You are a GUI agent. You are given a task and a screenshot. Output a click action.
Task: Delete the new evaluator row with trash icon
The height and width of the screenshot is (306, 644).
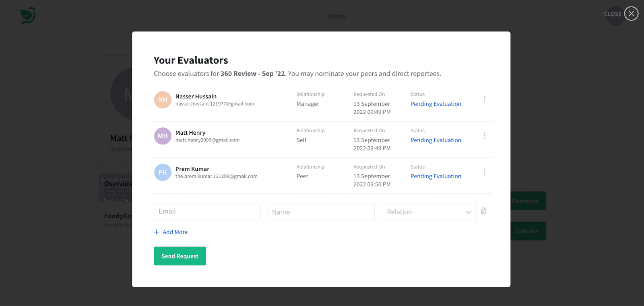click(483, 211)
